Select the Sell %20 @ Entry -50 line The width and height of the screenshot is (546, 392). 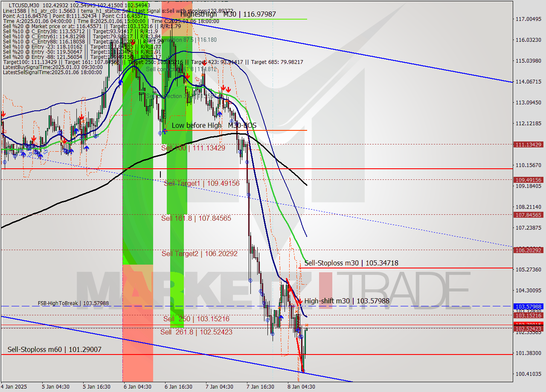click(x=81, y=52)
